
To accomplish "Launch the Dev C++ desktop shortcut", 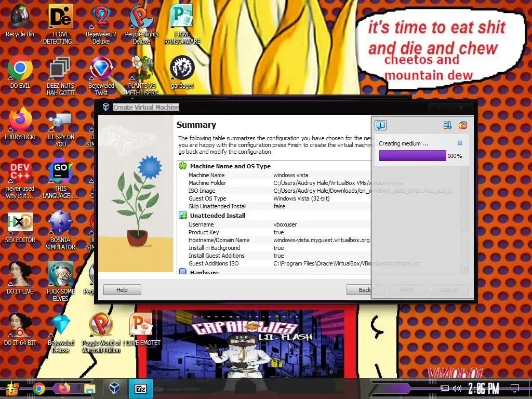I will [x=20, y=179].
